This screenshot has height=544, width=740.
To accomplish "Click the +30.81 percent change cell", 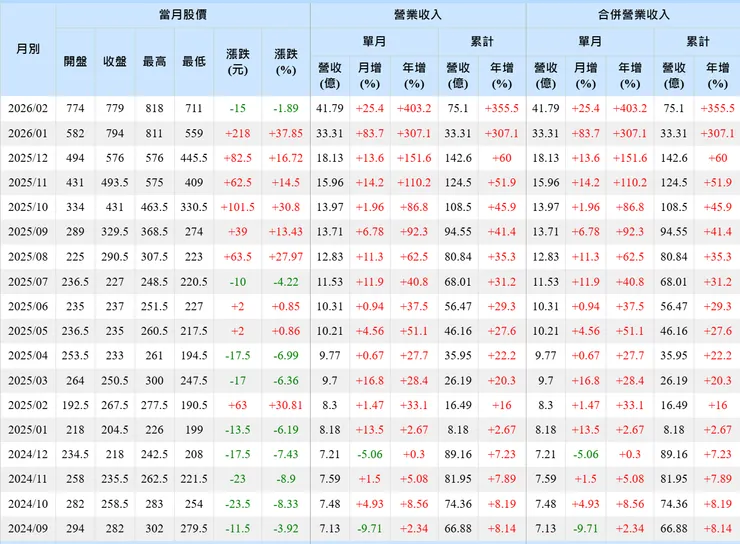I will pyautogui.click(x=286, y=405).
